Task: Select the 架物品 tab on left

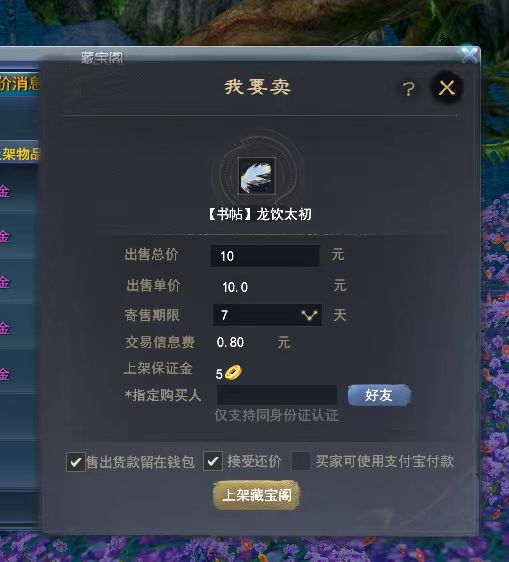Action: pos(19,153)
